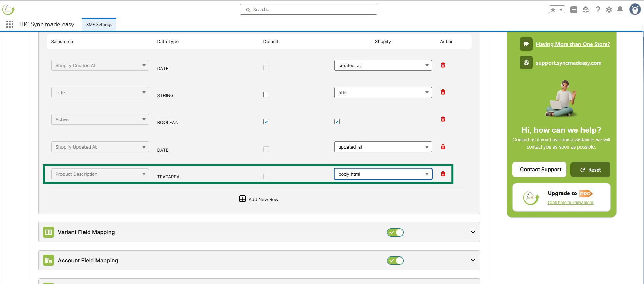
Task: Click the Salesforce column header
Action: point(62,41)
